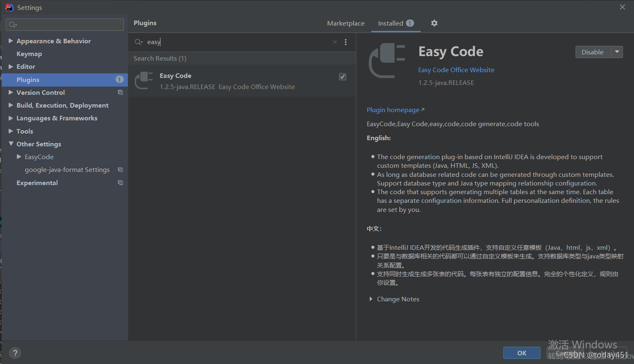Screen dimensions: 634x364
Task: Expand the Appearance & Behavior section
Action: pyautogui.click(x=11, y=41)
